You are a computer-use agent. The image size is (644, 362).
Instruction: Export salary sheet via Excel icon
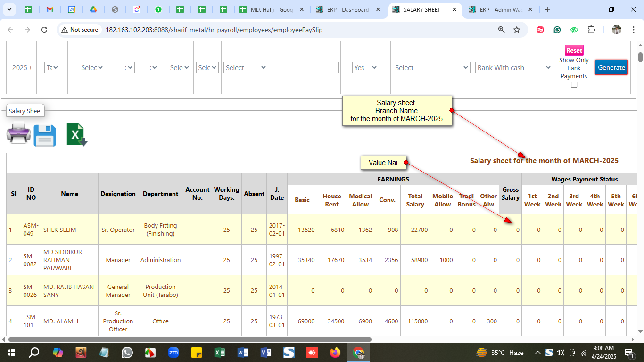(76, 135)
